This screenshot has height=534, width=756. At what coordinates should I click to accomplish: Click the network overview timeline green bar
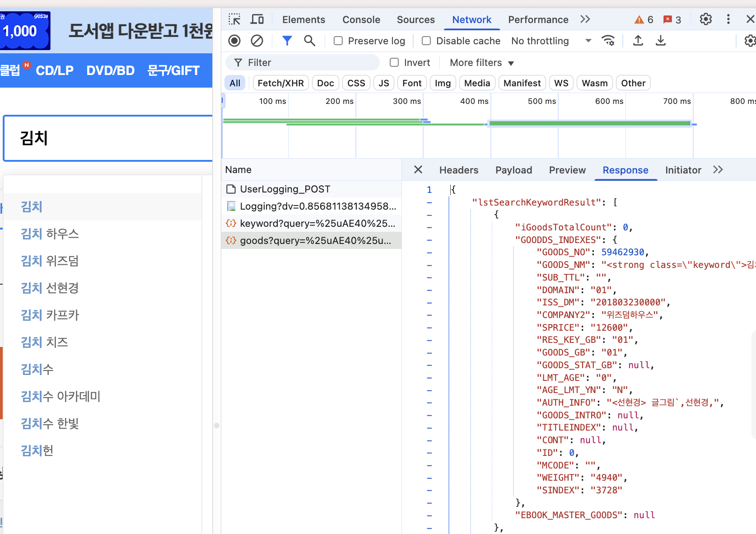click(590, 123)
